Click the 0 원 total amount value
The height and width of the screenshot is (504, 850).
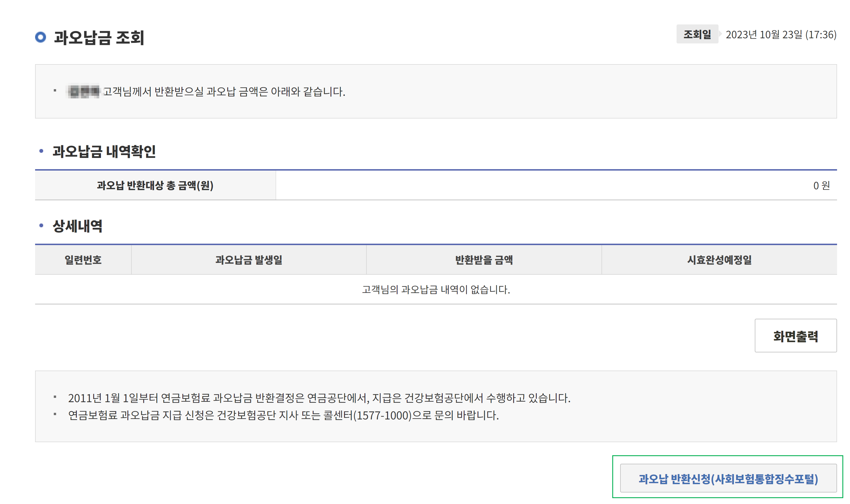coord(821,186)
